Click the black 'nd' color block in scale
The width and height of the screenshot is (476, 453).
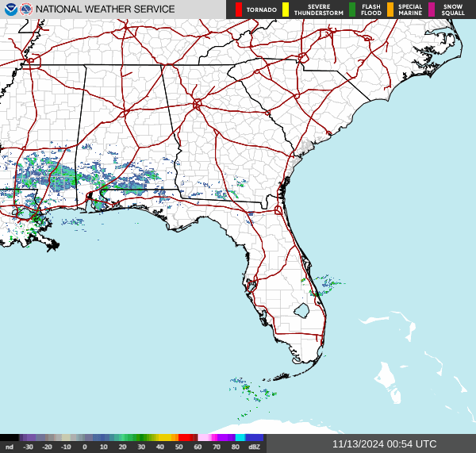10,437
